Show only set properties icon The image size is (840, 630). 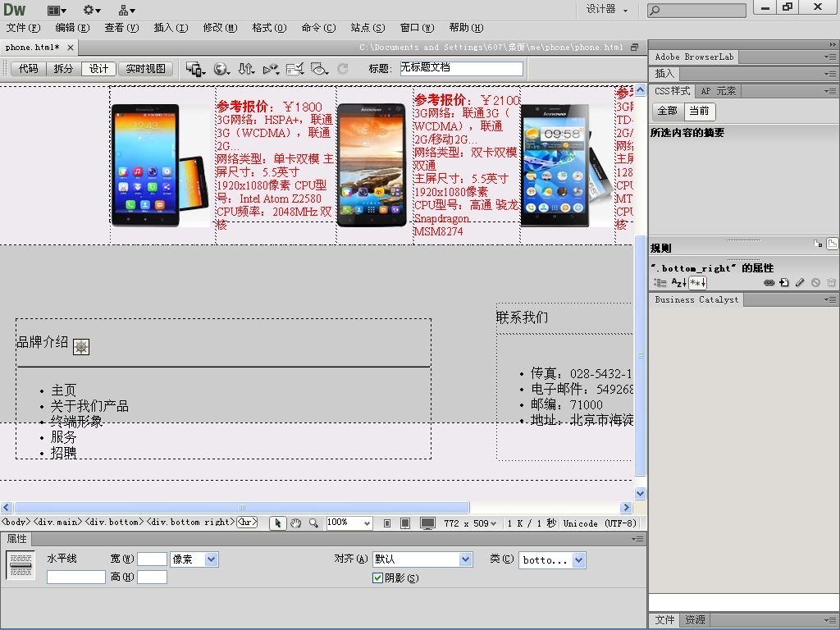pyautogui.click(x=697, y=282)
